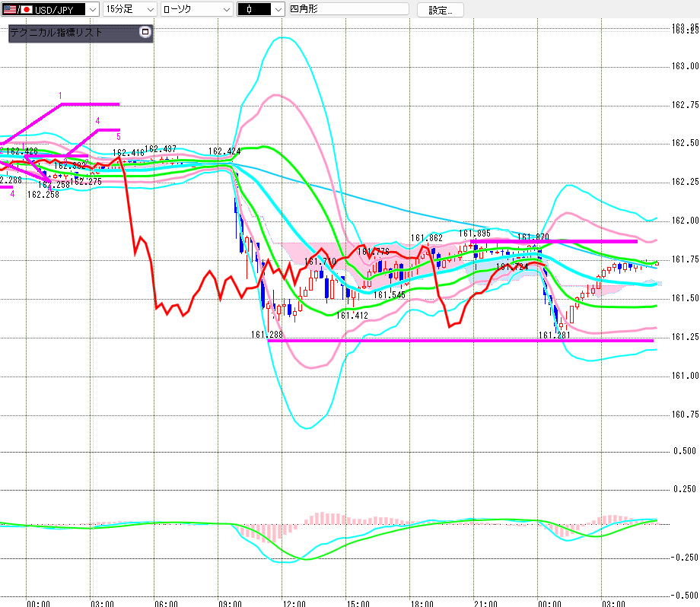
Task: Click the 161.00 price axis label
Action: click(686, 376)
